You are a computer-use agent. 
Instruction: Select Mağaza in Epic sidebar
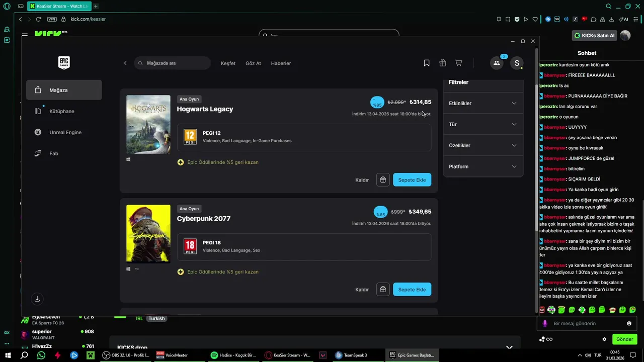(64, 90)
